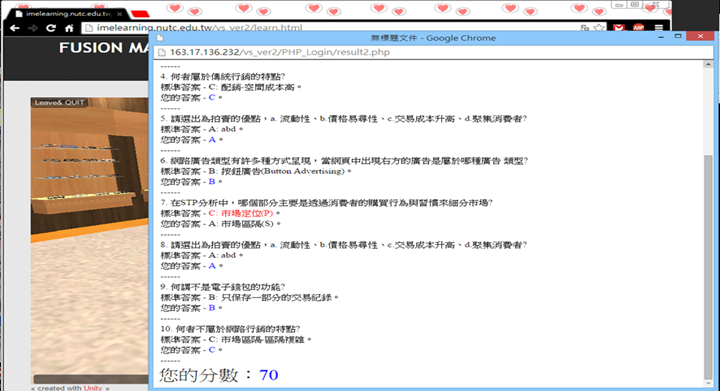This screenshot has width=720, height=391.
Task: Bookmark the page with the star icon
Action: [598, 28]
